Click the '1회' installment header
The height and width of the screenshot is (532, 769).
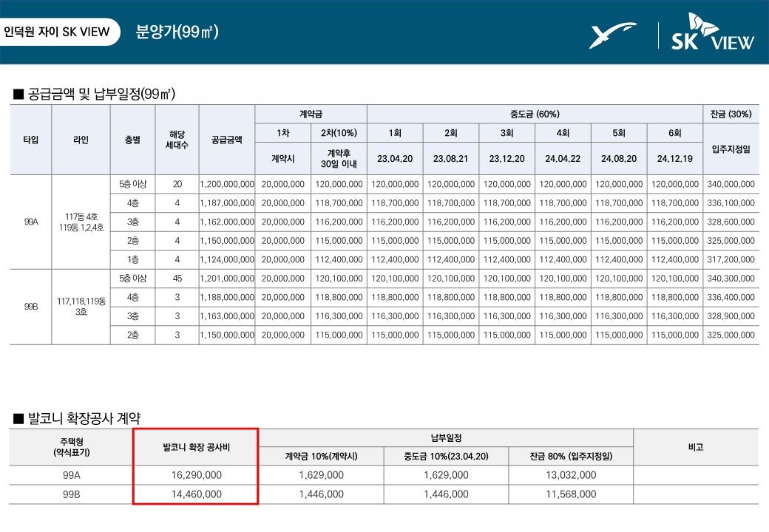pyautogui.click(x=395, y=133)
